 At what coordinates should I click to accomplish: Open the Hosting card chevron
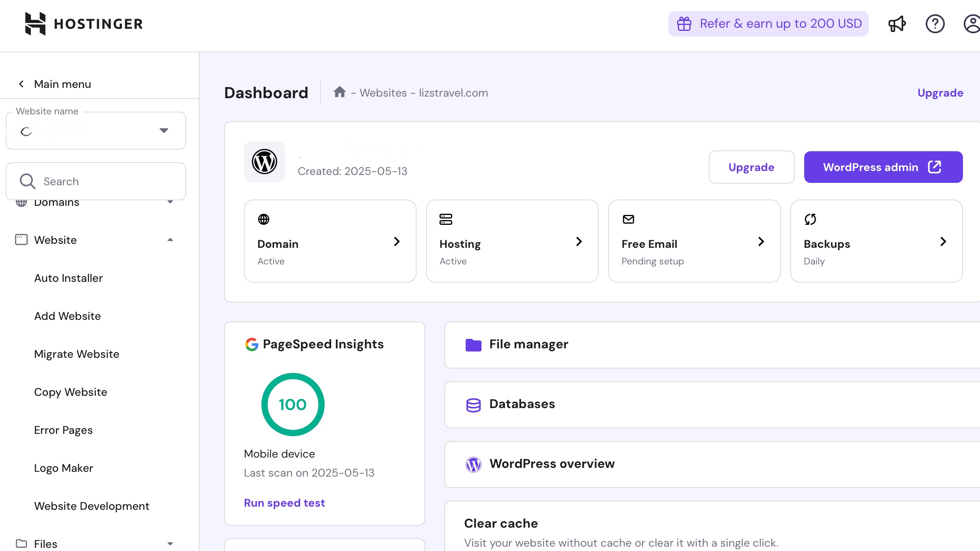pos(579,241)
